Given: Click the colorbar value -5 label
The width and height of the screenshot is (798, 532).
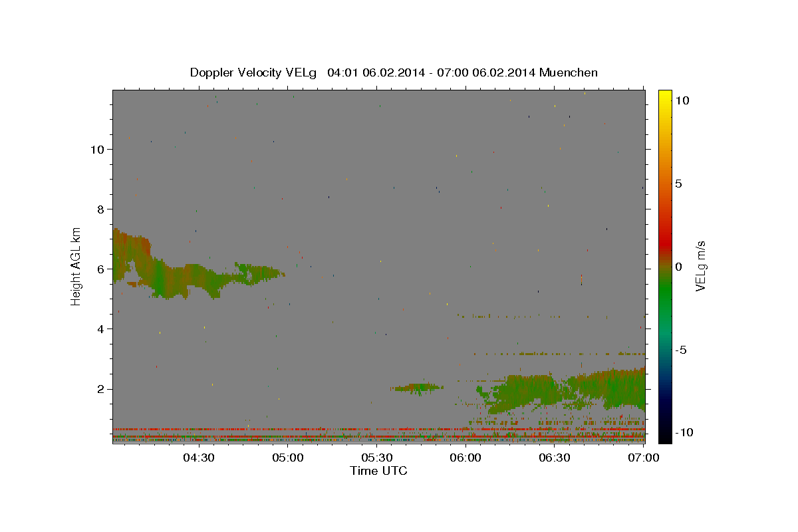Looking at the screenshot, I should click(681, 350).
